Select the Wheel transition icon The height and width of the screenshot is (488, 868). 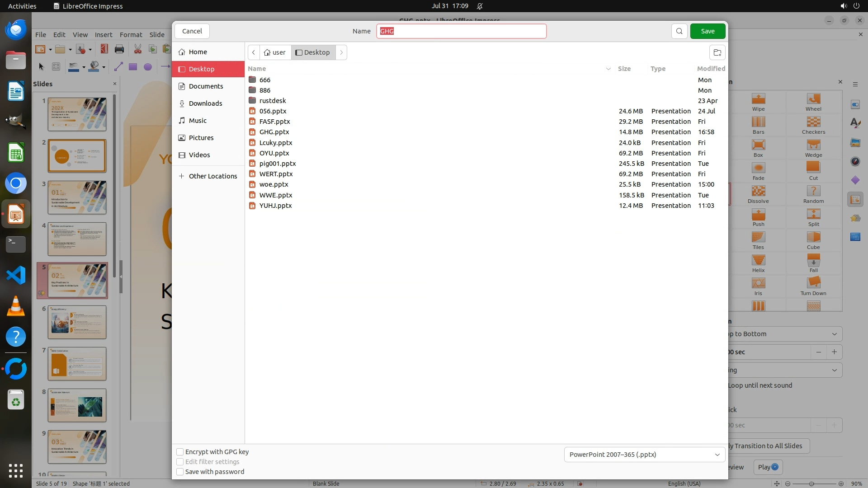[813, 99]
